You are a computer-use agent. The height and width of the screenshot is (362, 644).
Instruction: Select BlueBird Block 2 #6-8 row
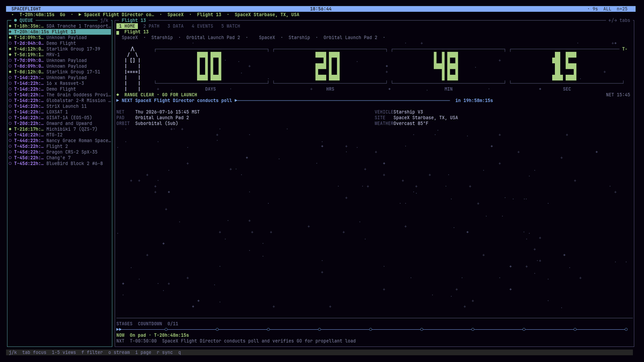coord(60,163)
